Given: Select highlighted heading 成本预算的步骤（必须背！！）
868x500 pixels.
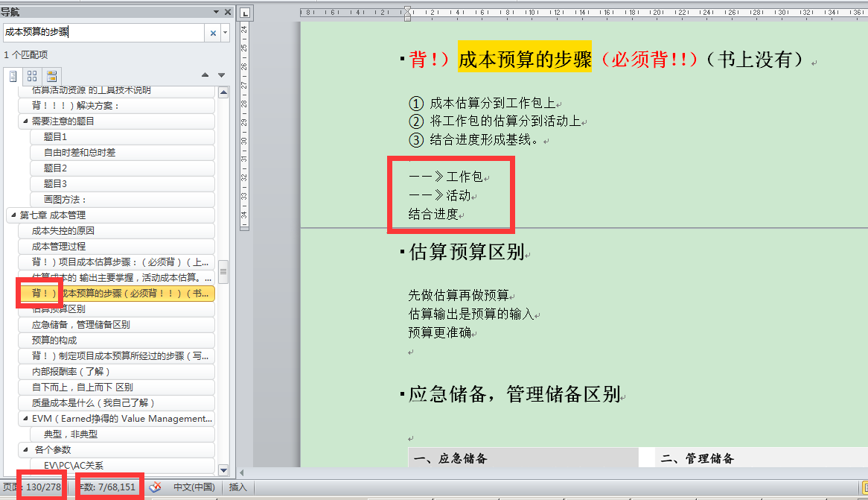Looking at the screenshot, I should point(116,294).
